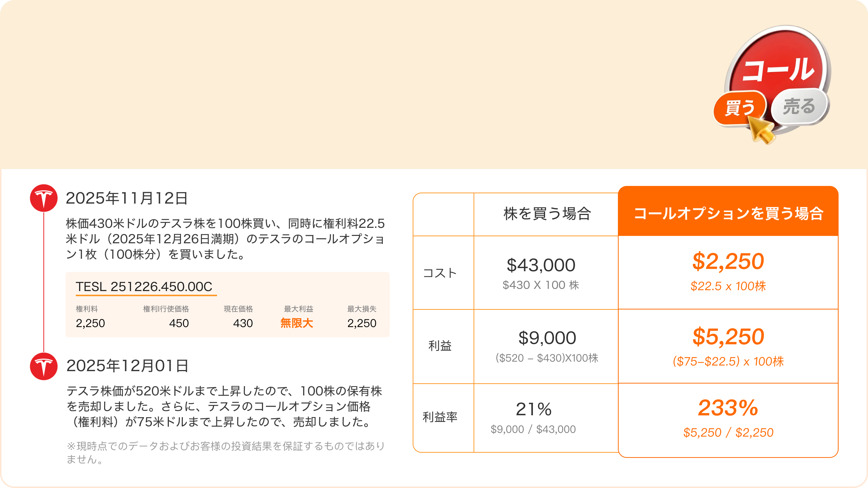868x488 pixels.
Task: Click the orange $2,250 cost value
Action: click(x=728, y=261)
